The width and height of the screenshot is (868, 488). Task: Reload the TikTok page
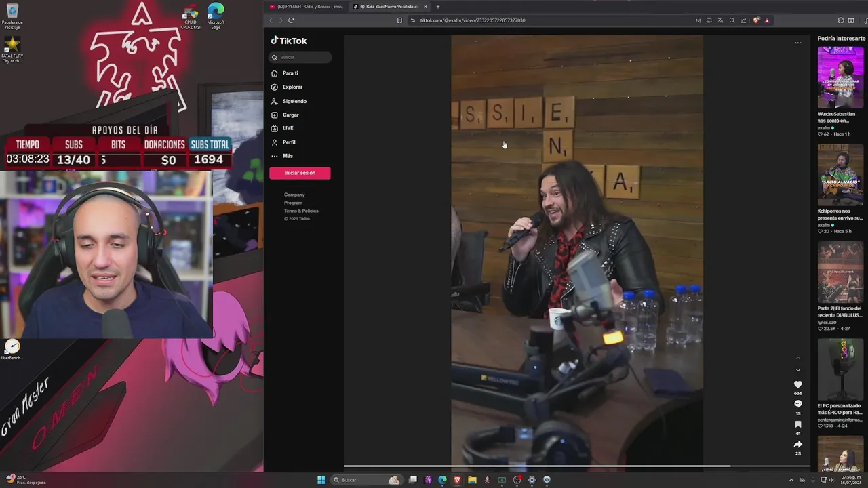point(291,20)
